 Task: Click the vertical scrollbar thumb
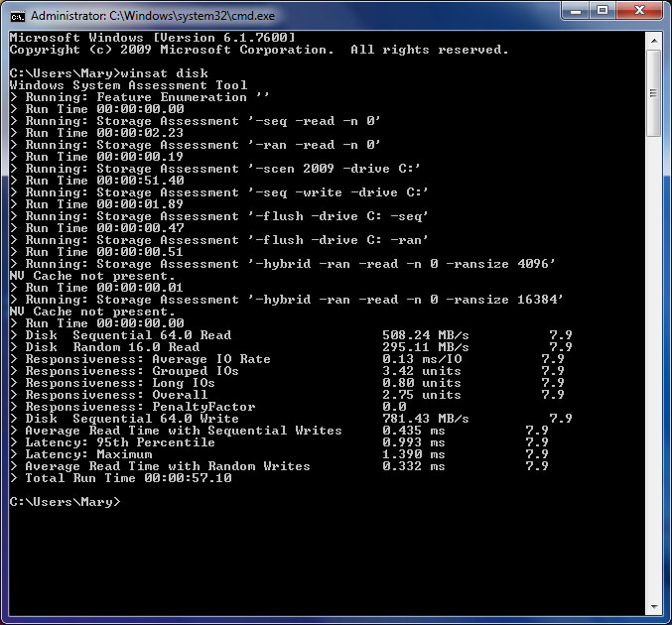pyautogui.click(x=654, y=93)
